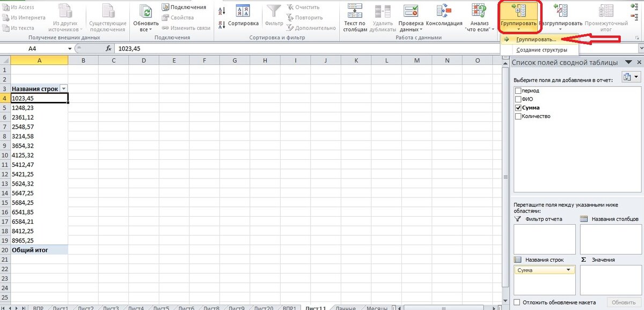Open Анализ "что если" menu

point(479,17)
